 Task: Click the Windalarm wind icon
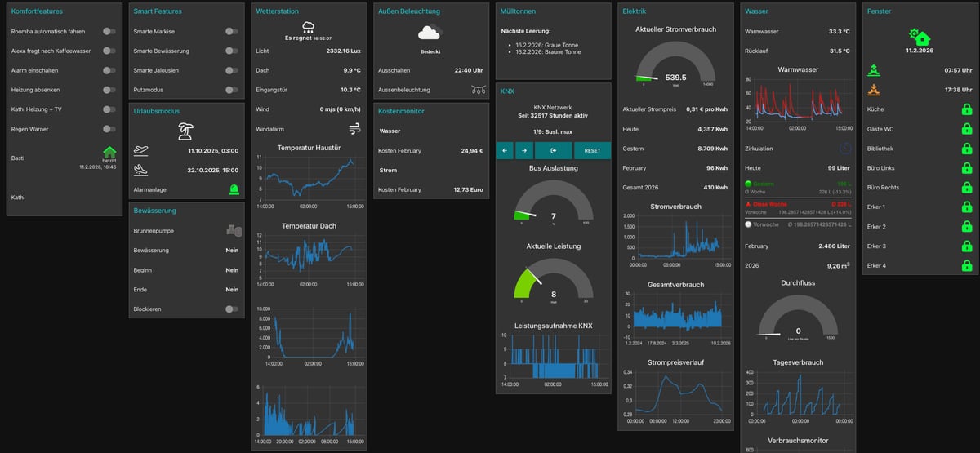[354, 129]
